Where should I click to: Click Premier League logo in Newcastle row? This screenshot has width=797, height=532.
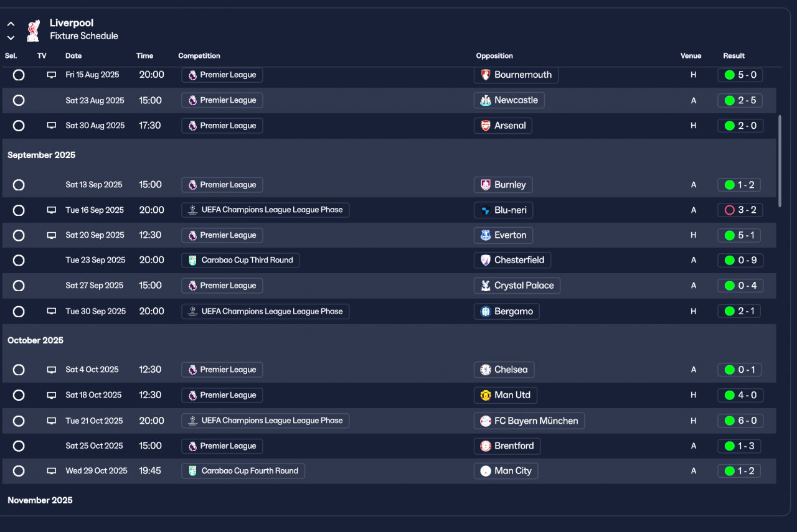[192, 100]
